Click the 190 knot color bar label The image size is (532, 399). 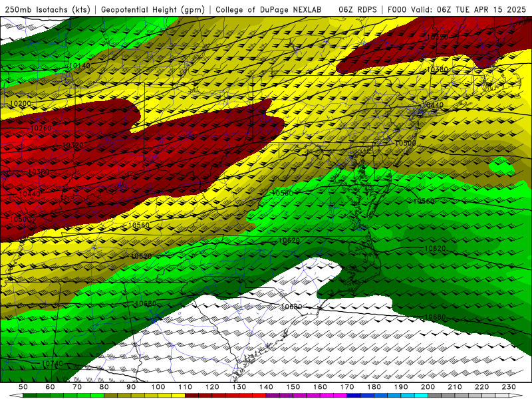click(x=401, y=387)
